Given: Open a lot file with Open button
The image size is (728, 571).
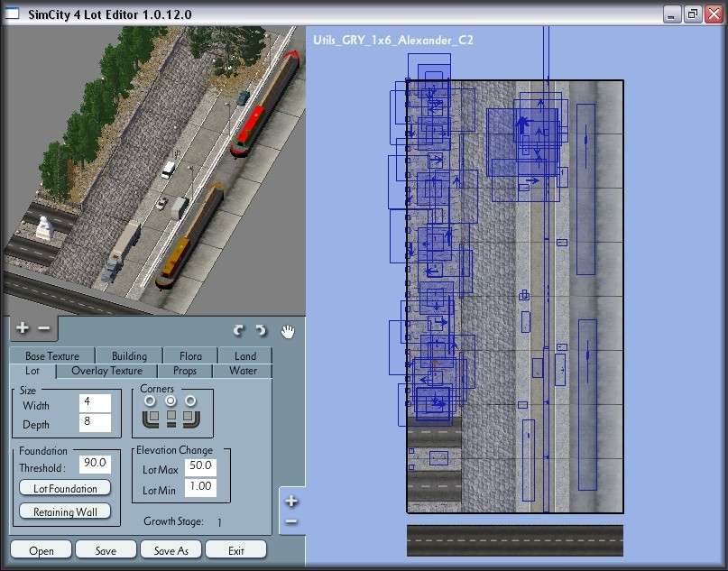Looking at the screenshot, I should click(x=41, y=550).
